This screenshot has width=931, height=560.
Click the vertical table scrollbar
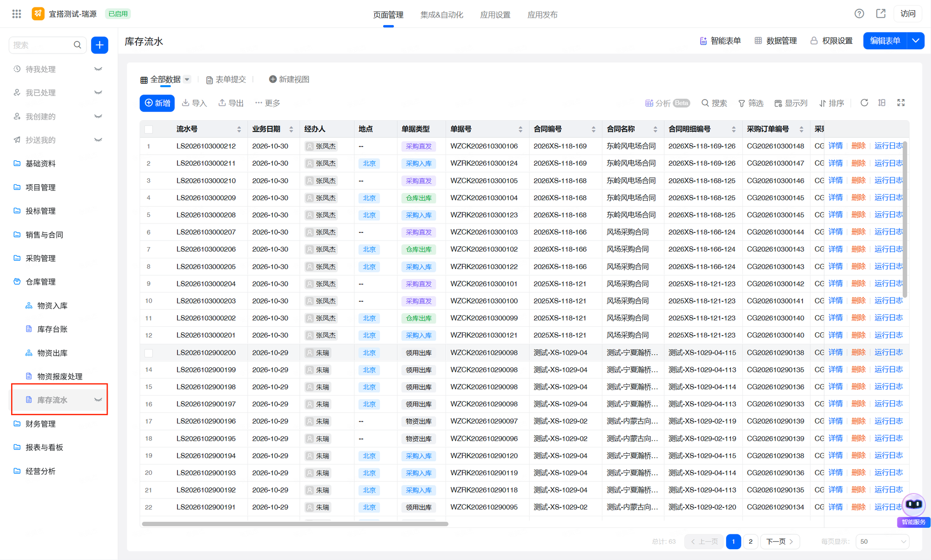[905, 219]
